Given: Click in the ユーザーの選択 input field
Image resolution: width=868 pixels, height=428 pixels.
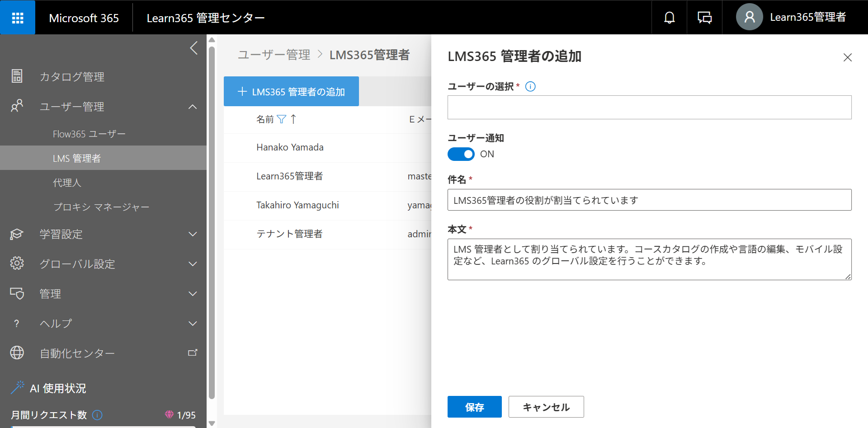Looking at the screenshot, I should pos(649,107).
